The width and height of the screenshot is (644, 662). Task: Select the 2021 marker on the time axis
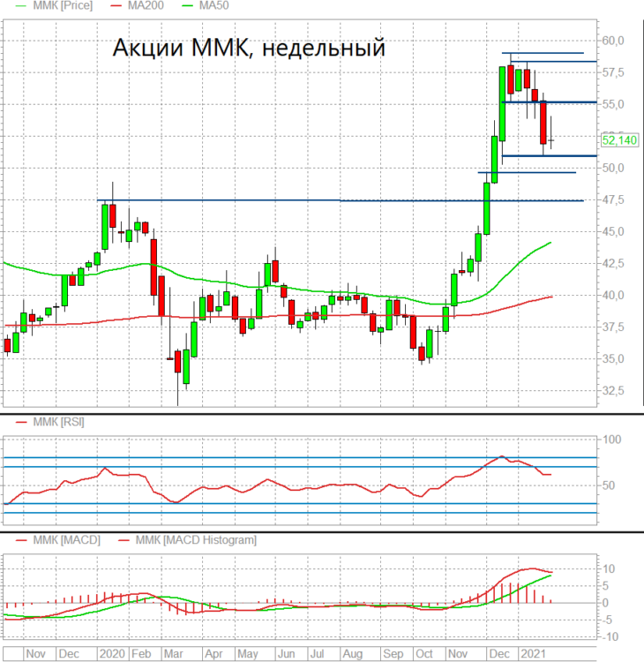click(x=534, y=653)
